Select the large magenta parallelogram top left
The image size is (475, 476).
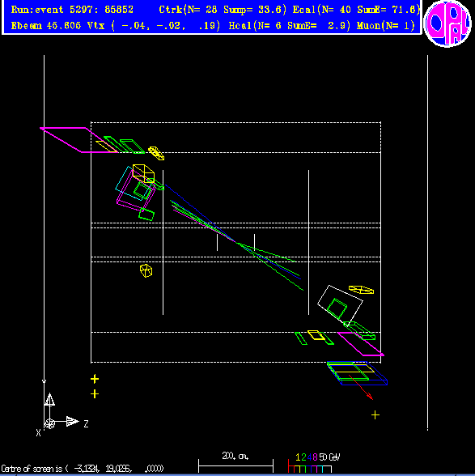[78, 140]
